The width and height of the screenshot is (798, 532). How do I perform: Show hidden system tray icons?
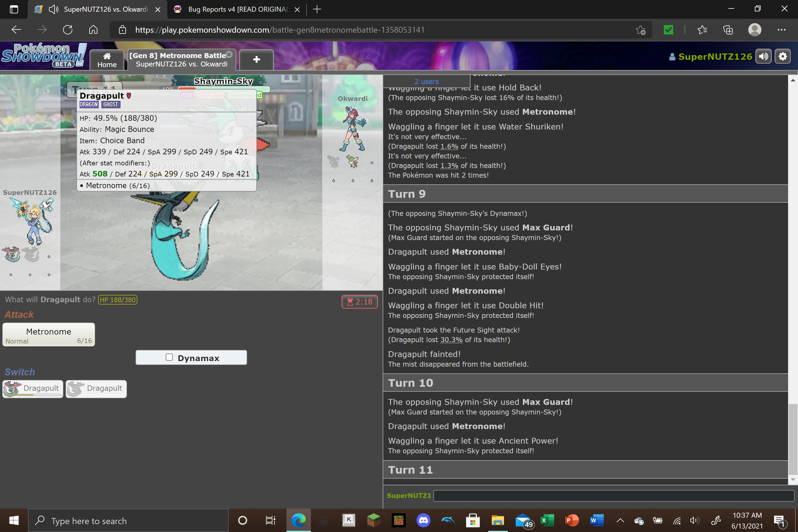click(620, 520)
